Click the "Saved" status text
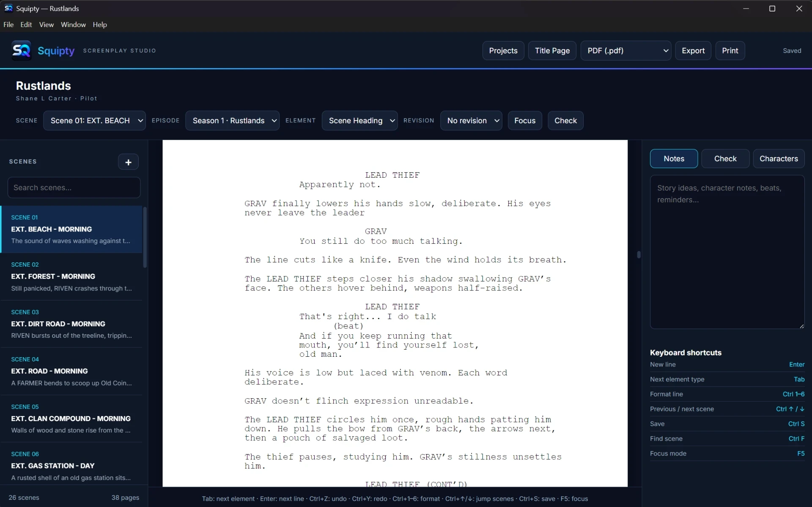Viewport: 812px width, 507px height. (x=792, y=51)
